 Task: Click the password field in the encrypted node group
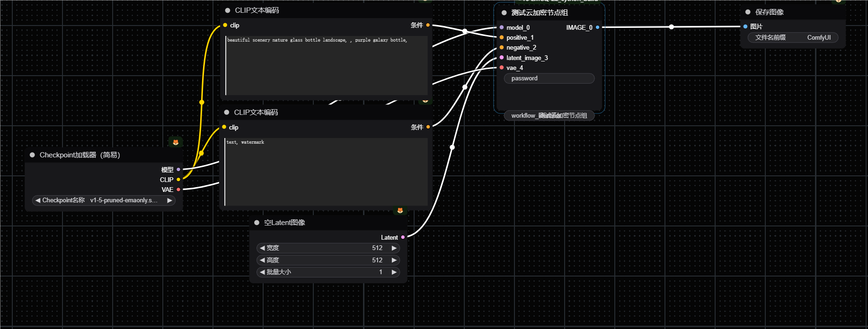coord(549,78)
